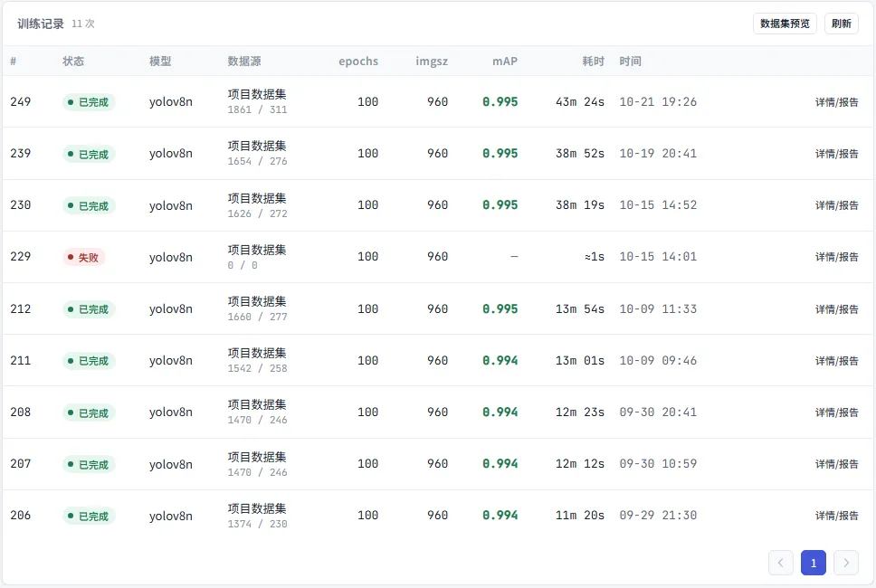This screenshot has width=876, height=588.
Task: Select run number 206
Action: (x=21, y=515)
